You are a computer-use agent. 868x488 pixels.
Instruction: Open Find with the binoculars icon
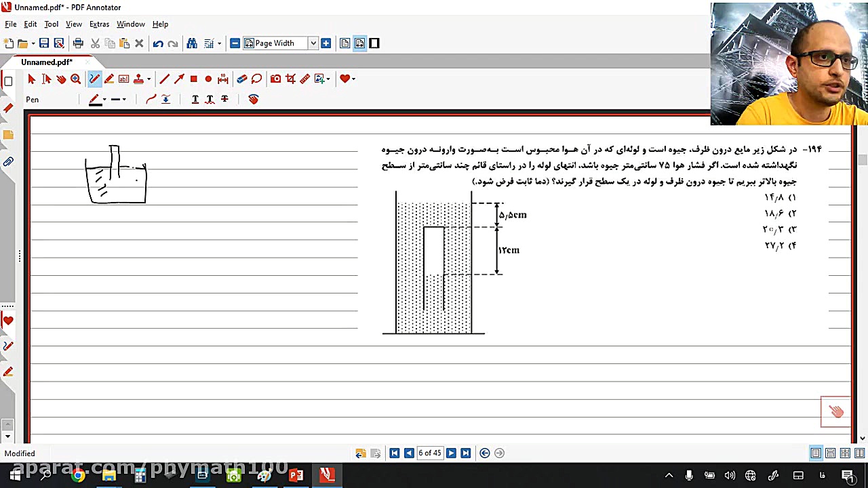click(192, 43)
